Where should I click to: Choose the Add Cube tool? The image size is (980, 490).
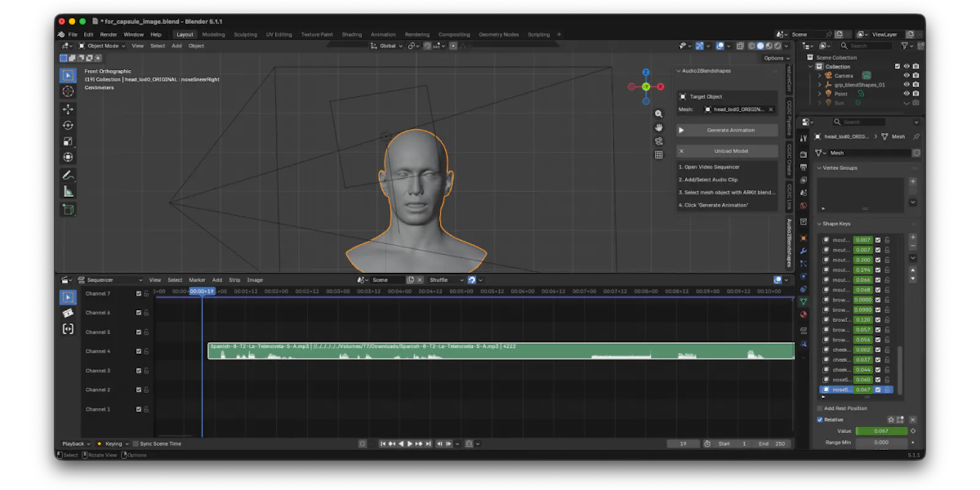(68, 209)
